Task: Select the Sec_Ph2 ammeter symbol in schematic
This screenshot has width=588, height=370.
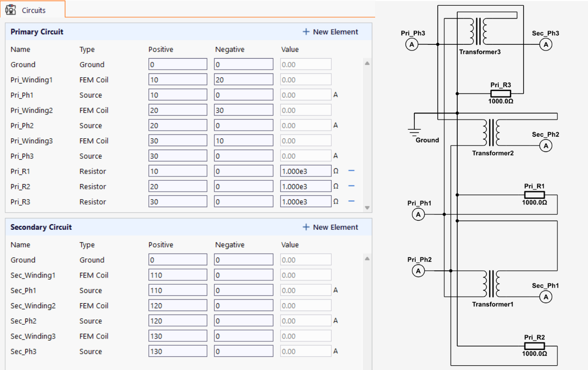Action: click(546, 145)
